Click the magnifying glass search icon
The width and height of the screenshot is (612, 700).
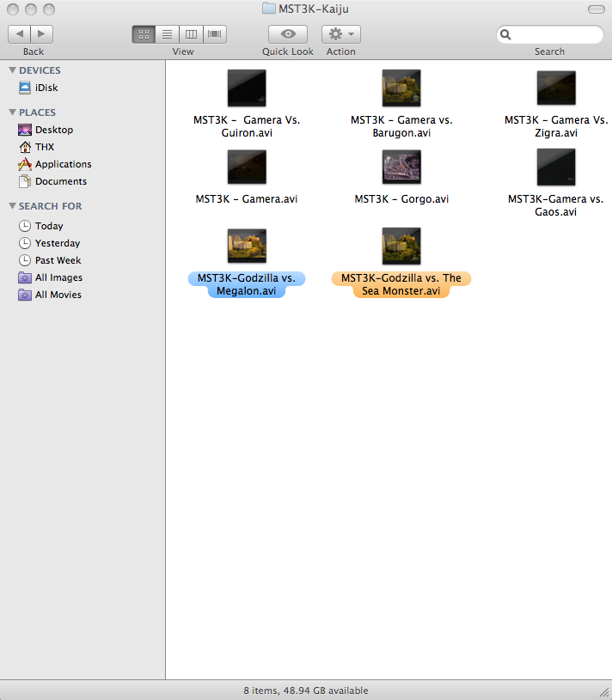click(x=505, y=34)
